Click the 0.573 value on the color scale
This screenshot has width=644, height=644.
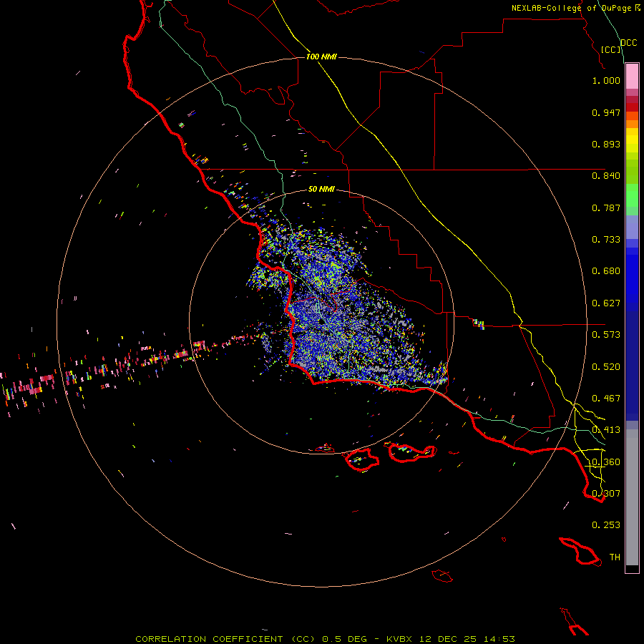606,335
